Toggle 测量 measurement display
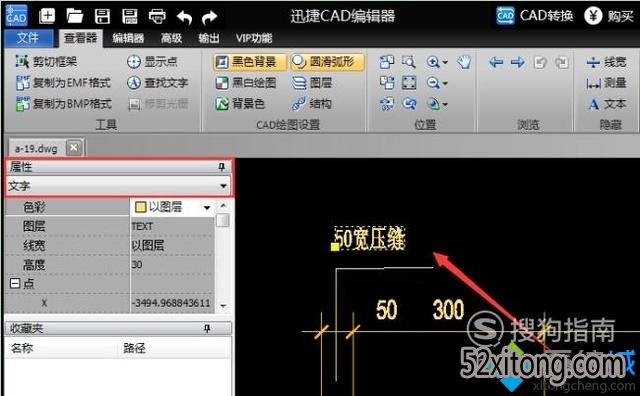 coord(607,83)
